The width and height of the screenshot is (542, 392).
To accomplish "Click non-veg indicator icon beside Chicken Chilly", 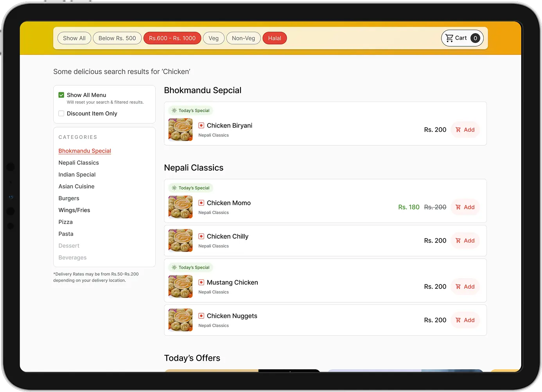I will point(201,236).
